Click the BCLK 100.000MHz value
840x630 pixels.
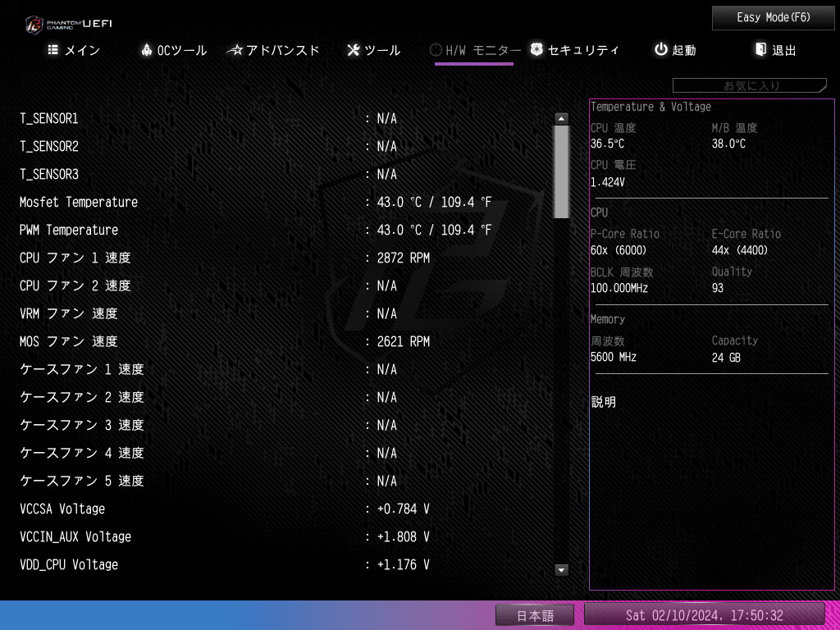[x=619, y=288]
